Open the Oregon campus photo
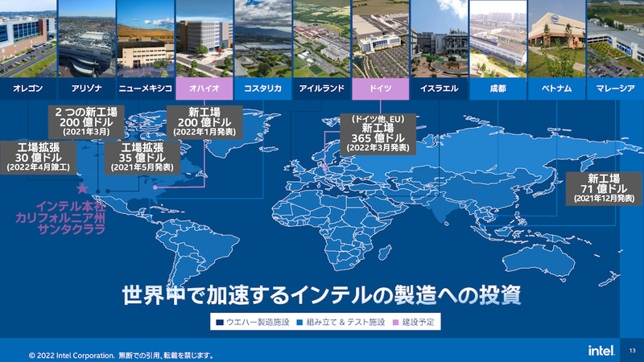 point(28,39)
